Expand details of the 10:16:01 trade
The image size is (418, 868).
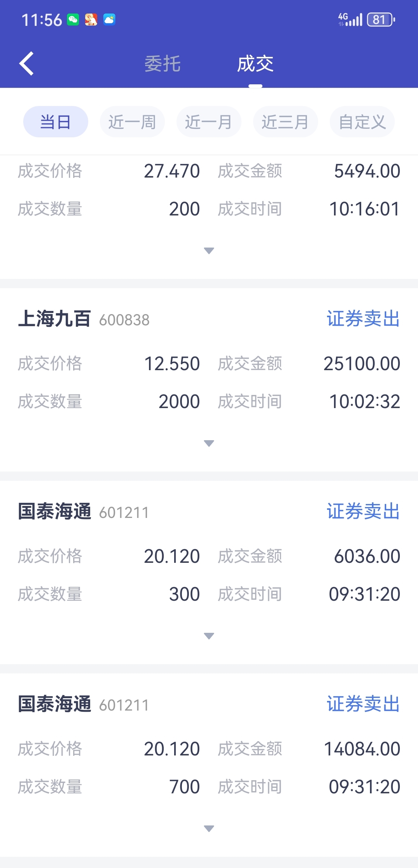tap(209, 251)
